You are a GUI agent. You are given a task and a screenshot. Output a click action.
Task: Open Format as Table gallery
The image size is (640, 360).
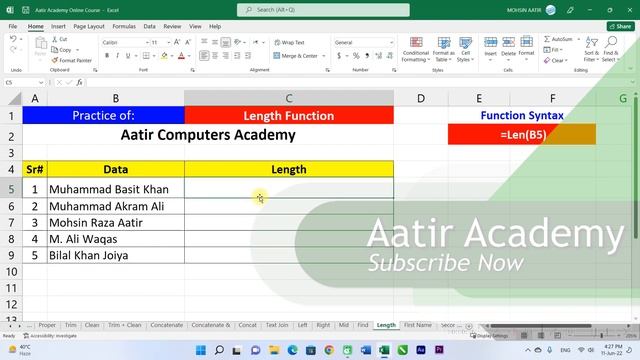(444, 49)
